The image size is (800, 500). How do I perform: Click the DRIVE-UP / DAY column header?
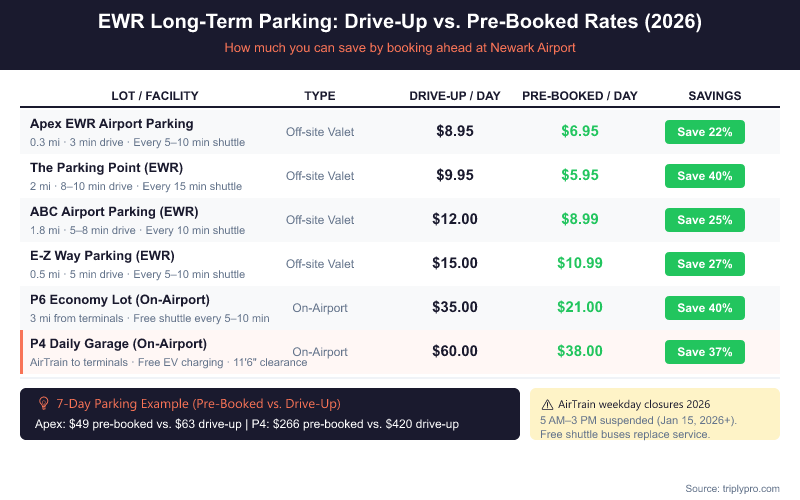coord(456,96)
